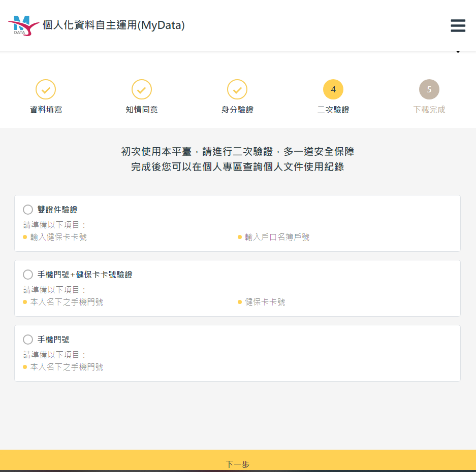Viewport: 476px width, 472px height.
Task: Click the 身分驗證 step checkmark circle
Action: (x=237, y=89)
